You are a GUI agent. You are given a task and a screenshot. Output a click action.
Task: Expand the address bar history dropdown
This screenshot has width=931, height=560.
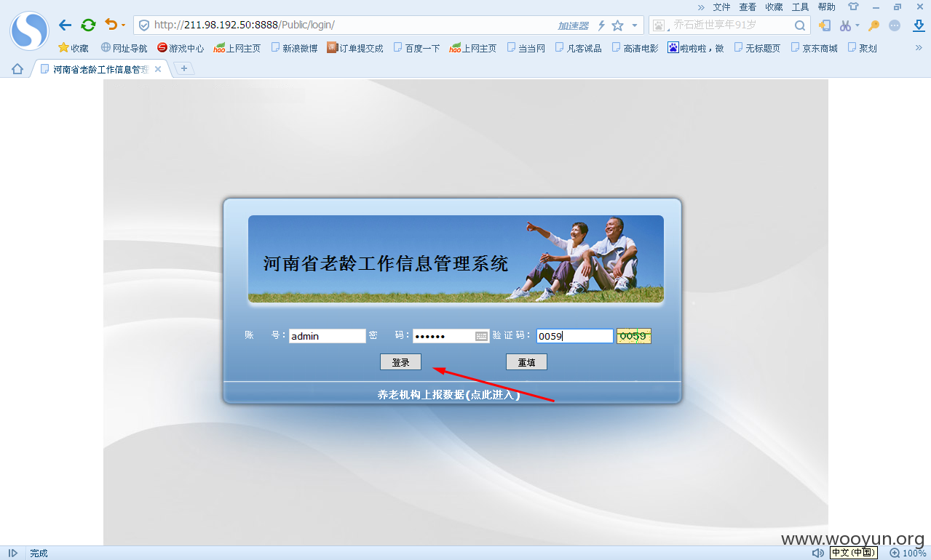point(635,25)
